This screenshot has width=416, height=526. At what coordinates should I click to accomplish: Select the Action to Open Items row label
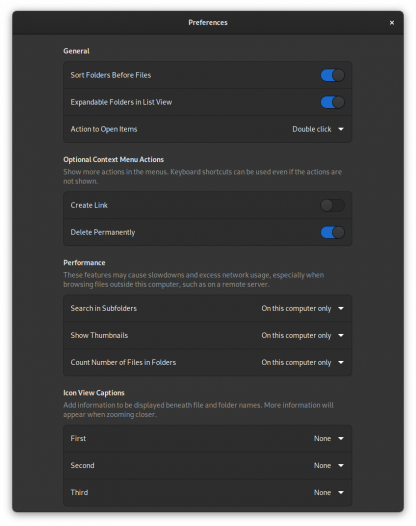tap(104, 129)
